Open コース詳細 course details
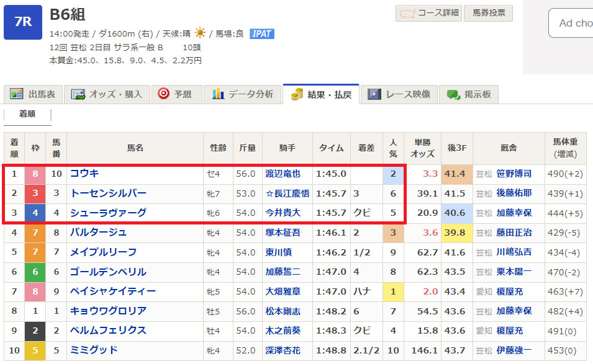This screenshot has height=364, width=593. pyautogui.click(x=428, y=13)
